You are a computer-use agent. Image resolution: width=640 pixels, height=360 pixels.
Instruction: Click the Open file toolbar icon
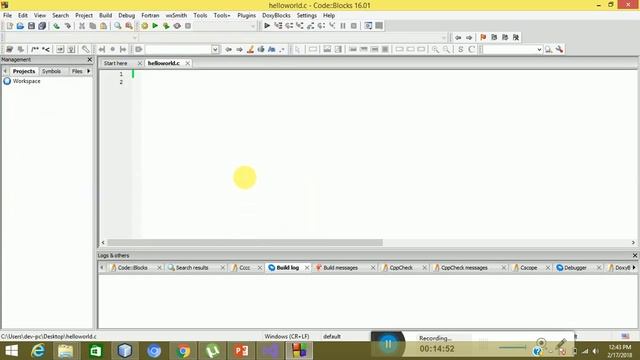click(x=20, y=26)
